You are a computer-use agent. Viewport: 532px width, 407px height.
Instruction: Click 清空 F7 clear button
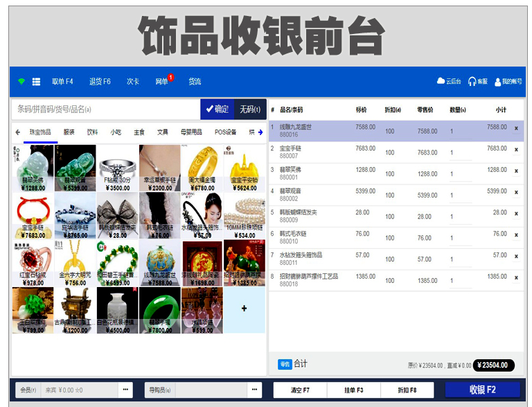point(300,390)
